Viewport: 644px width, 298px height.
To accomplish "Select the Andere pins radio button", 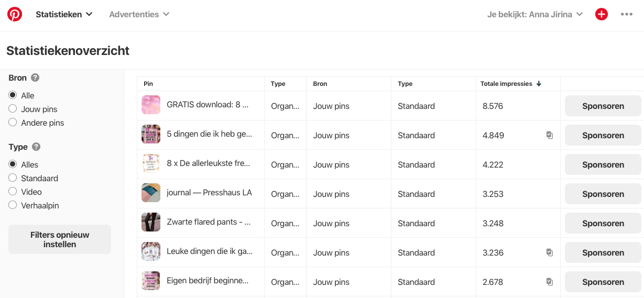I will (x=13, y=123).
